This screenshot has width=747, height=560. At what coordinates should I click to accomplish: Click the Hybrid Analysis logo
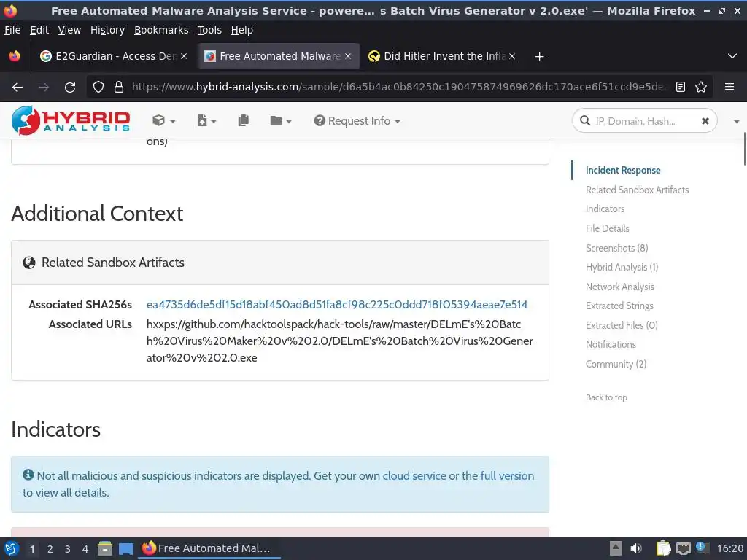pyautogui.click(x=71, y=120)
